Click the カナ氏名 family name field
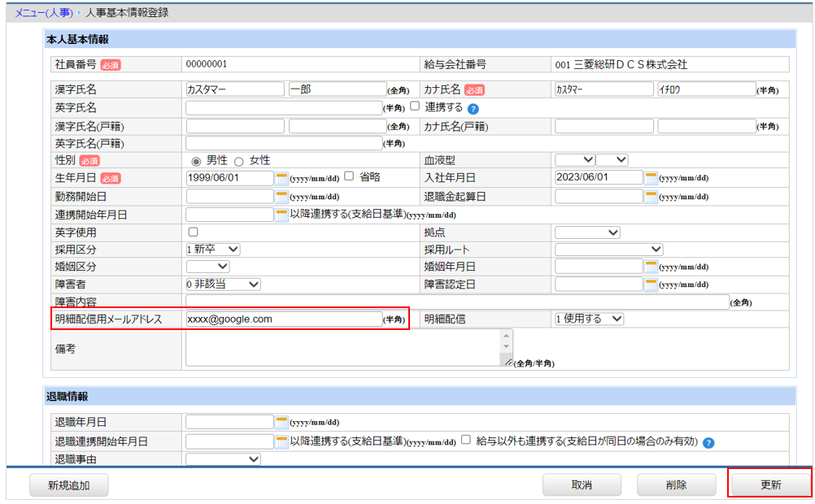The width and height of the screenshot is (815, 504). point(604,89)
